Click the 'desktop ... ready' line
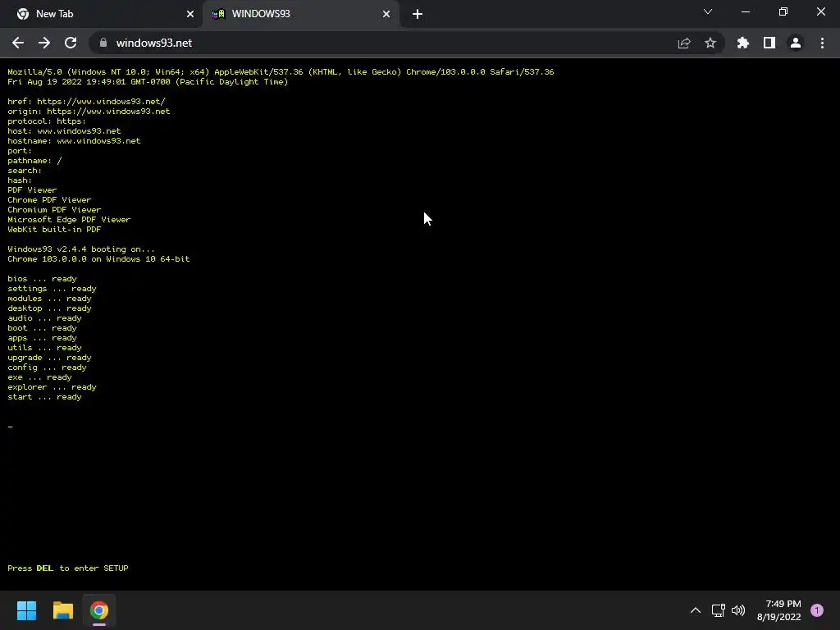 (49, 308)
